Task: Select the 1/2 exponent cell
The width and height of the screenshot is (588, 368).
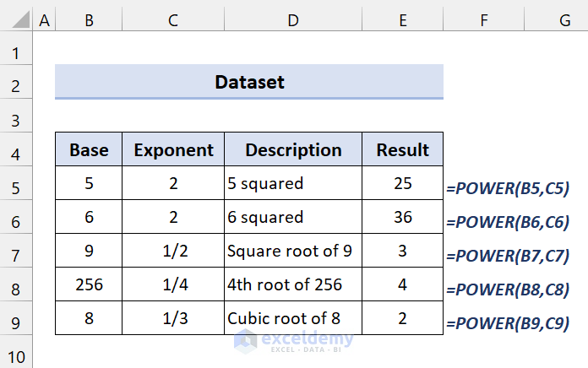Action: pos(173,251)
